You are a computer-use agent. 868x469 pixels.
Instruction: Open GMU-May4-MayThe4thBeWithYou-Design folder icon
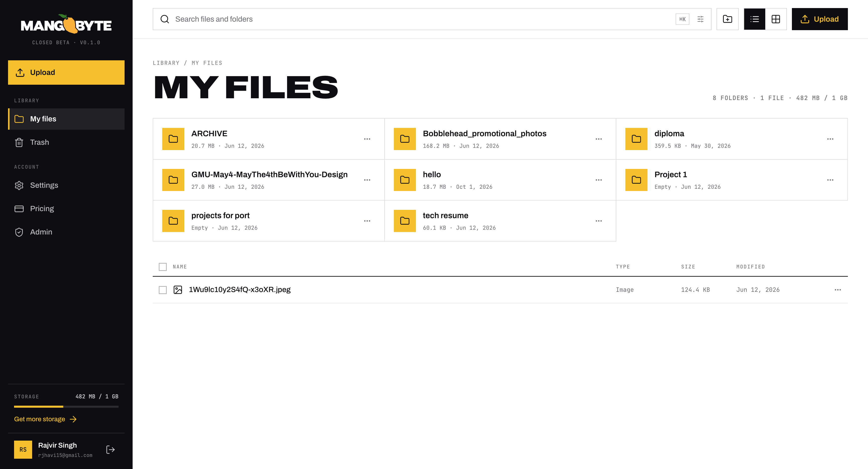coord(173,180)
